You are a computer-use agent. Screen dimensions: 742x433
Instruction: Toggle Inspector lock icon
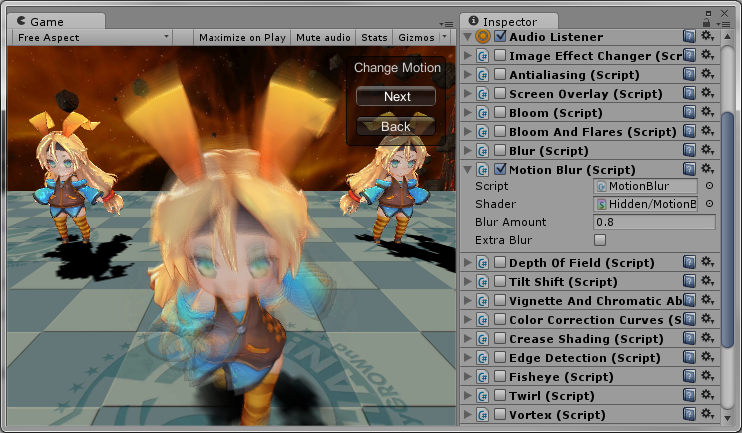coord(707,22)
